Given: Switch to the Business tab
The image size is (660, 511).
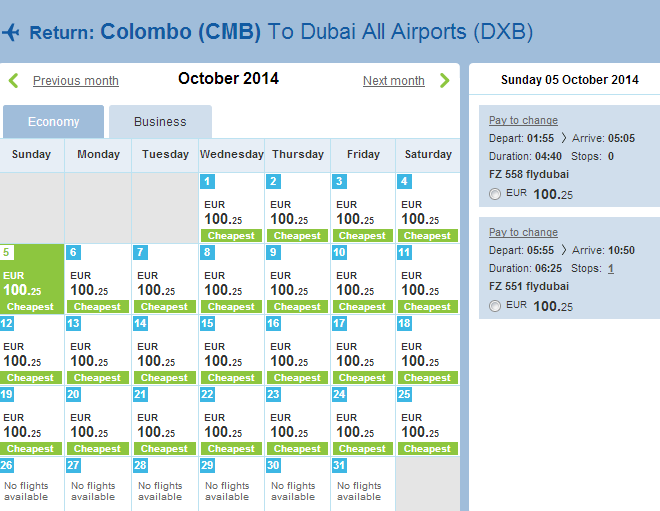Looking at the screenshot, I should pos(160,122).
